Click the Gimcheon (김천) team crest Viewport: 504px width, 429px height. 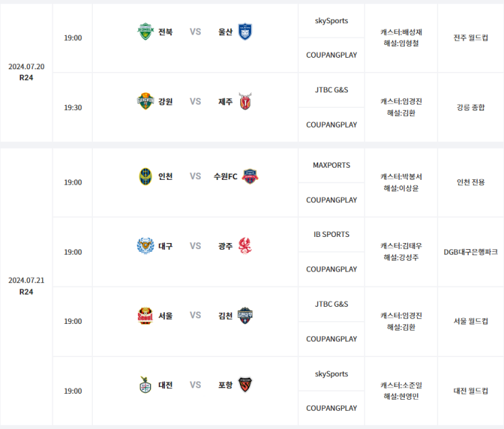click(x=245, y=316)
